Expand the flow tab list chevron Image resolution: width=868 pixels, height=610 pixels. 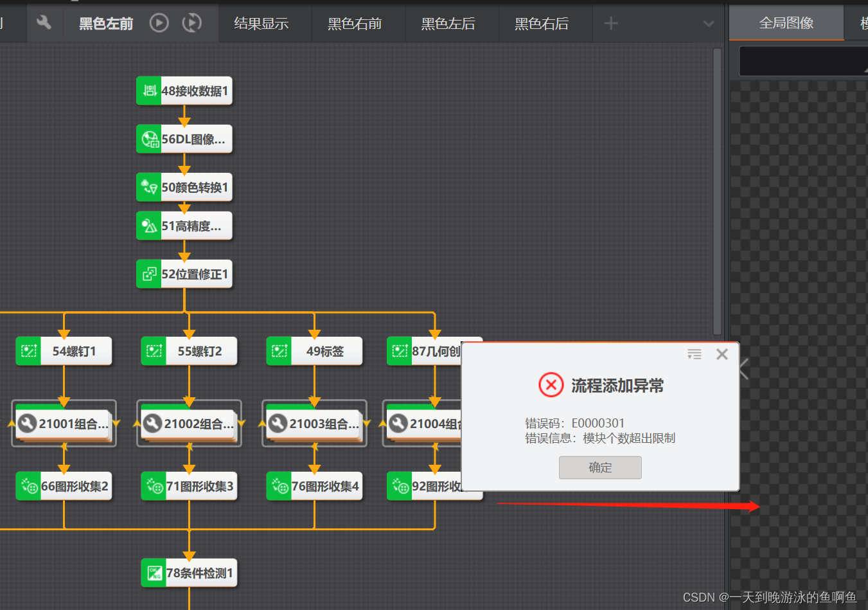click(x=709, y=23)
